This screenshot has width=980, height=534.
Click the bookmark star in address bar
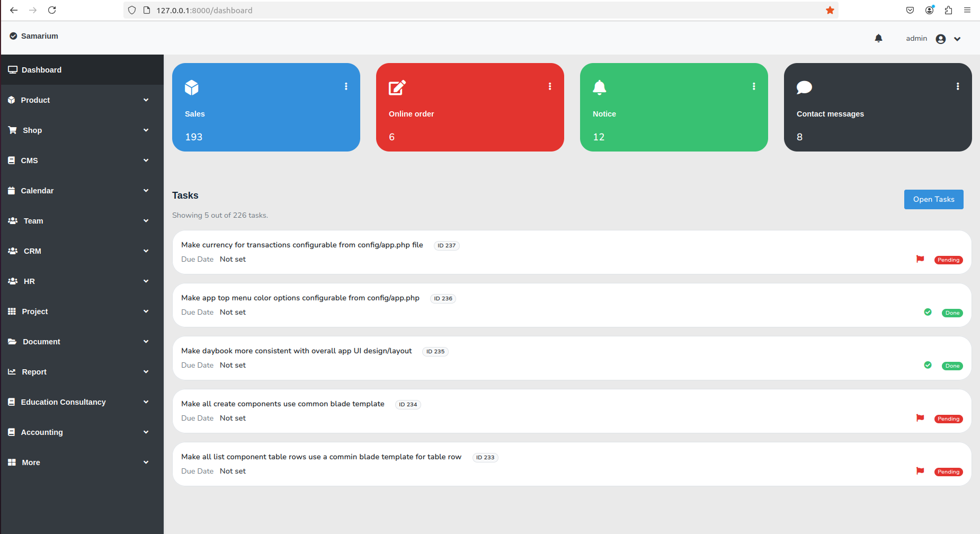(x=830, y=10)
